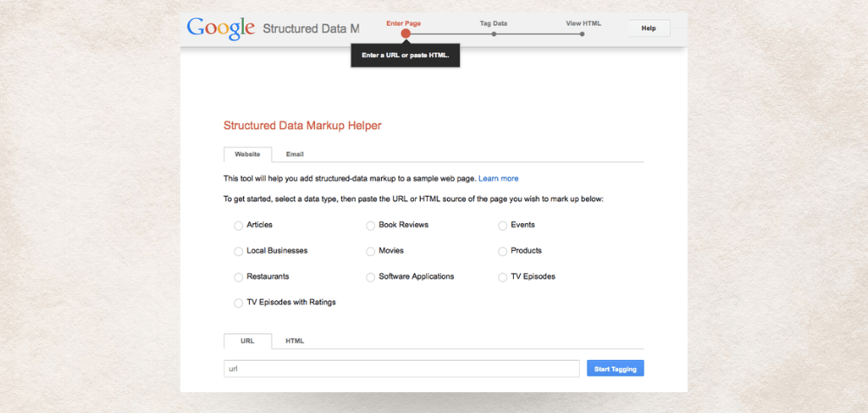Image resolution: width=868 pixels, height=413 pixels.
Task: Choose the Local Businesses data type
Action: [x=239, y=252]
